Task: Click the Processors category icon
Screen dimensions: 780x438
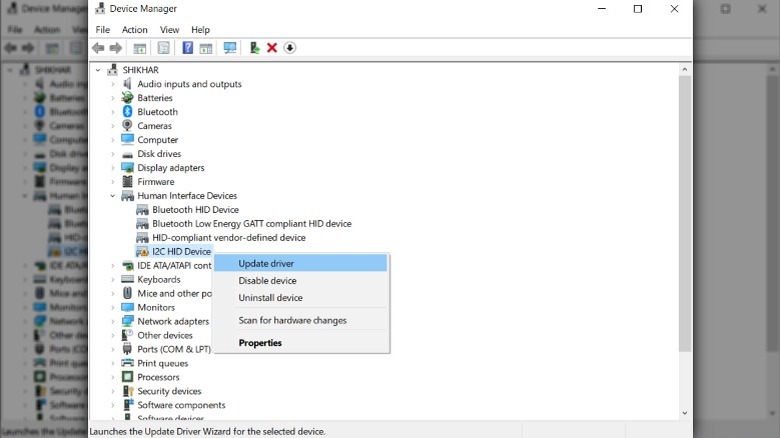Action: coord(127,377)
